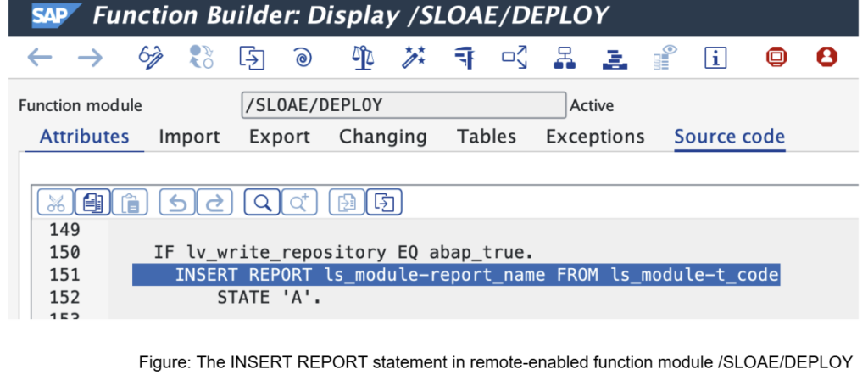Viewport: 868px width, 375px height.
Task: Open the Exceptions tab
Action: 595,137
